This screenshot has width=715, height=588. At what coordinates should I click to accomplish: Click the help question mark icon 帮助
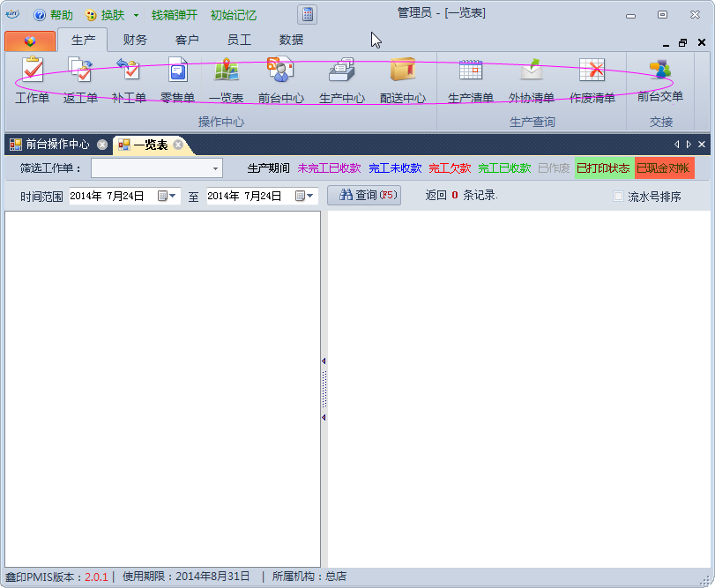[x=40, y=15]
